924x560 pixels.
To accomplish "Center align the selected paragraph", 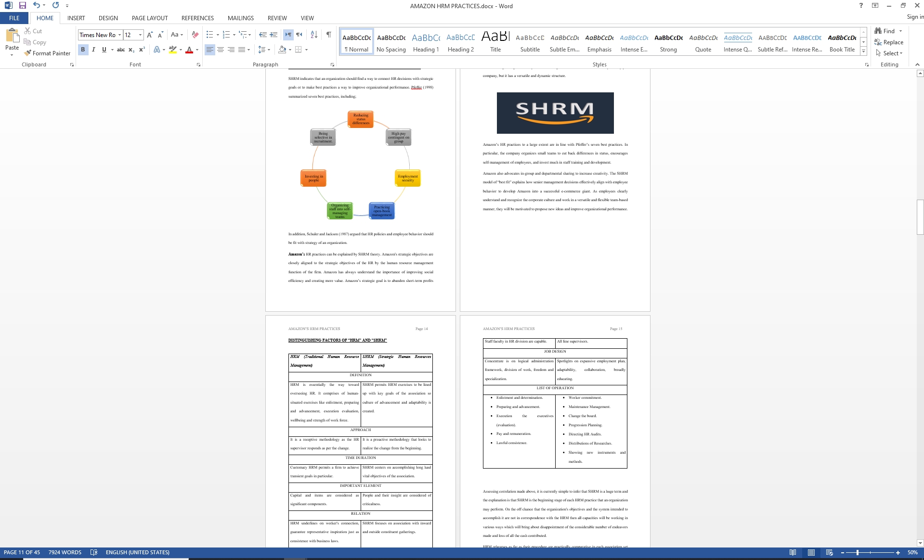I will point(221,49).
